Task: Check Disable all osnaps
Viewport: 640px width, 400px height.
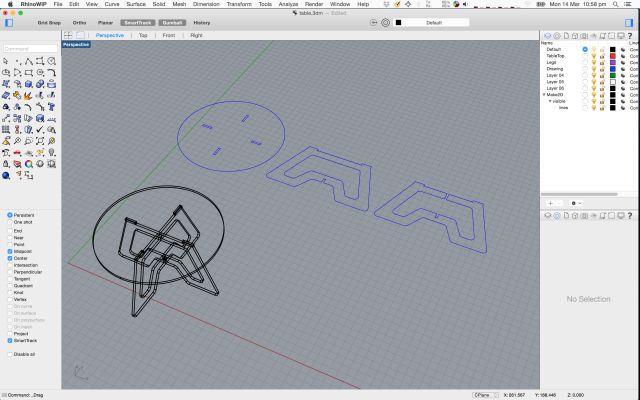Action: coord(10,354)
